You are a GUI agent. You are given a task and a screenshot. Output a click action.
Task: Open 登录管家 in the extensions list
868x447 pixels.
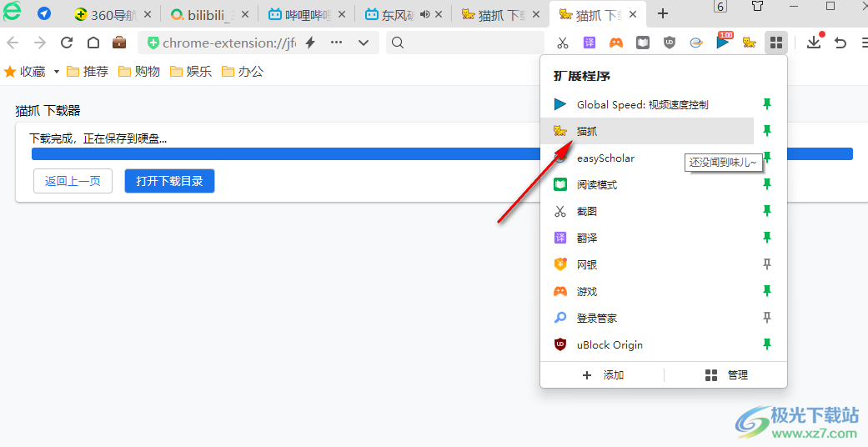pos(646,318)
